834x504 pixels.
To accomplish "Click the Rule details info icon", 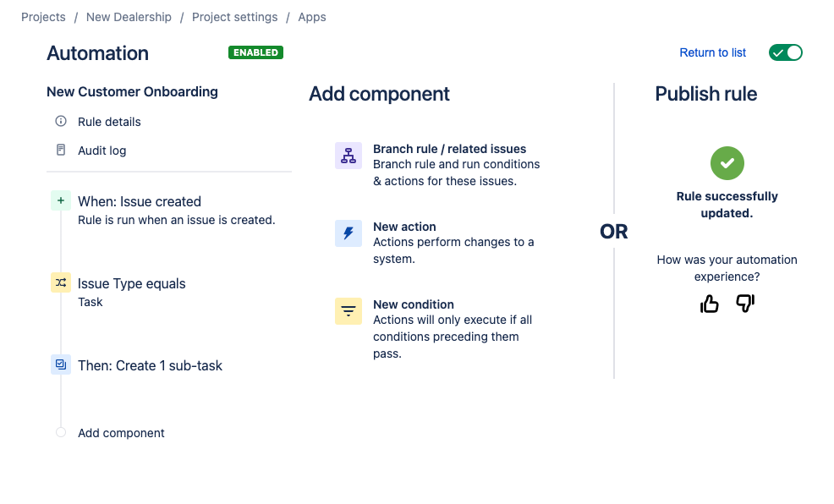I will coord(61,121).
